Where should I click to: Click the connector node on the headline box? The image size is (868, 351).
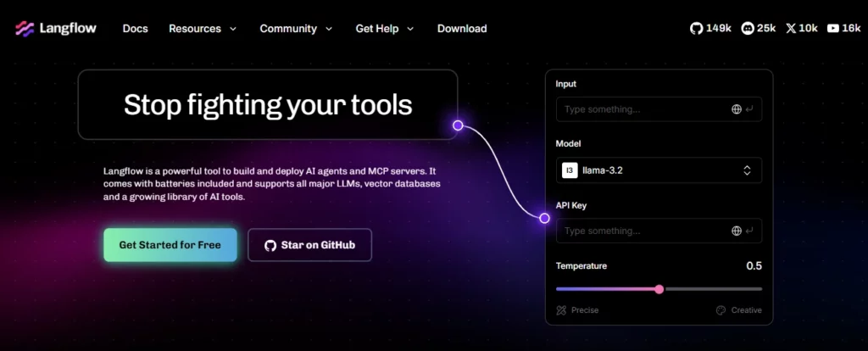(x=458, y=125)
